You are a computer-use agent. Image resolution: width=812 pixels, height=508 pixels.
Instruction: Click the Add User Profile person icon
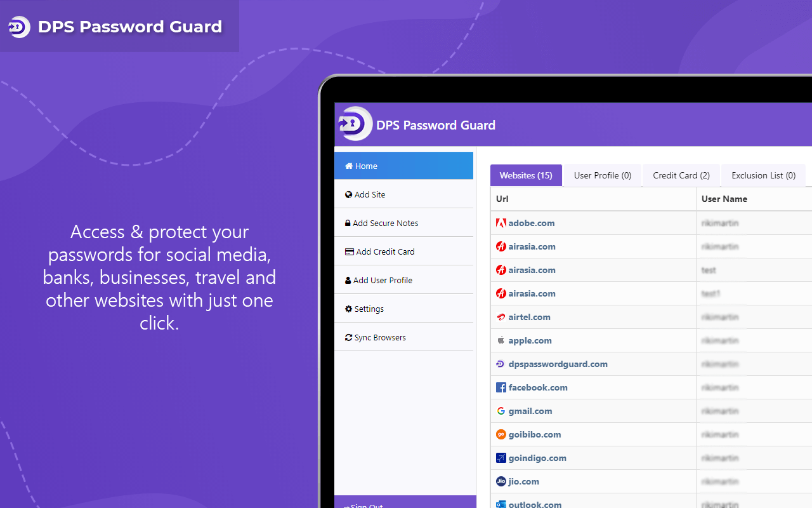(348, 280)
